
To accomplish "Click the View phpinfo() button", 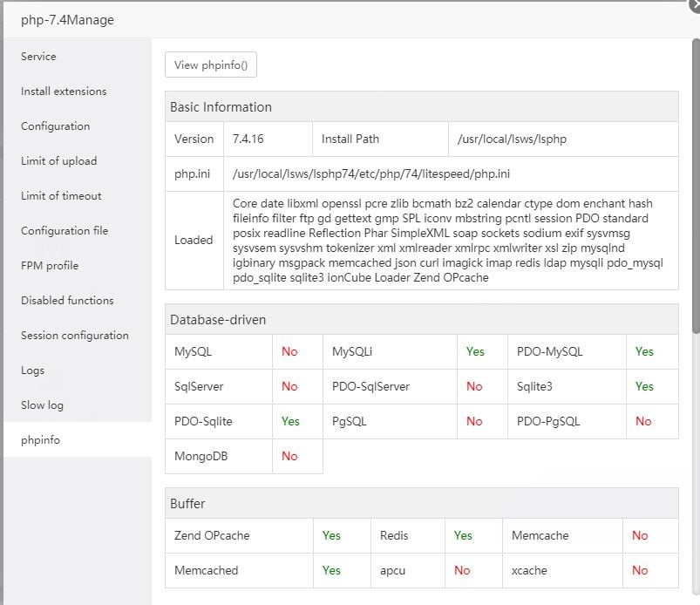I will click(x=211, y=65).
